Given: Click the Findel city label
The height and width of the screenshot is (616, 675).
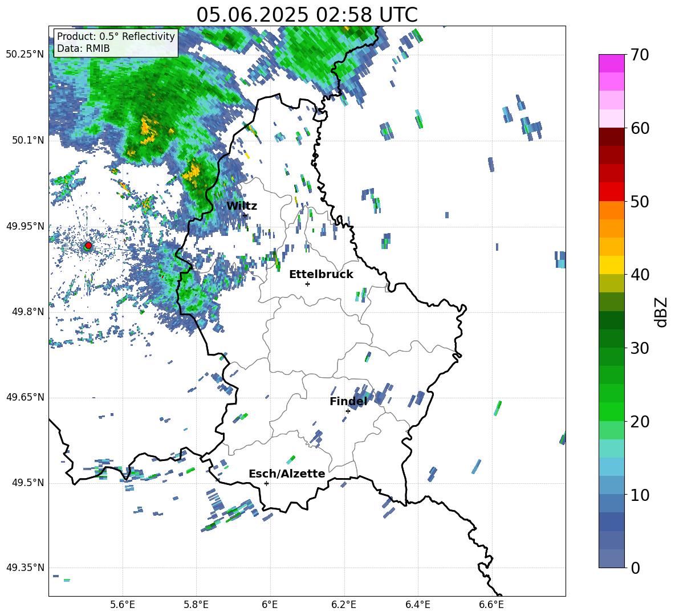Looking at the screenshot, I should [x=348, y=401].
